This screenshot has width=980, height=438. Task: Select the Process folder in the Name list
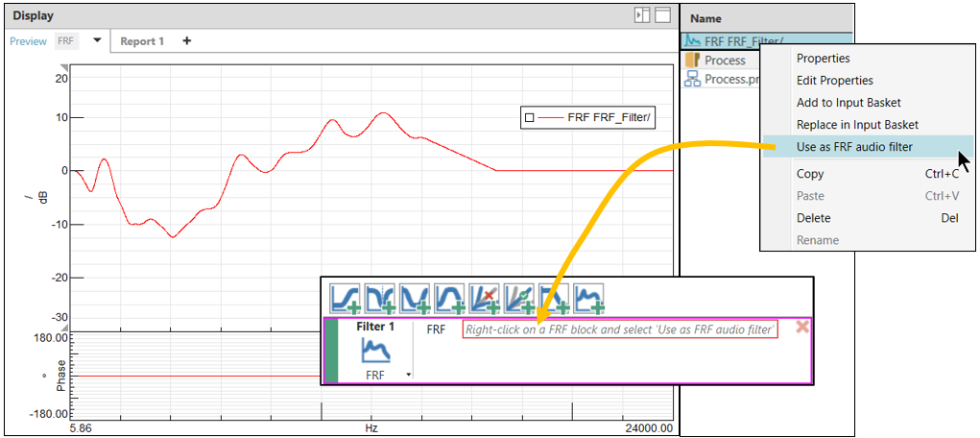tap(725, 61)
